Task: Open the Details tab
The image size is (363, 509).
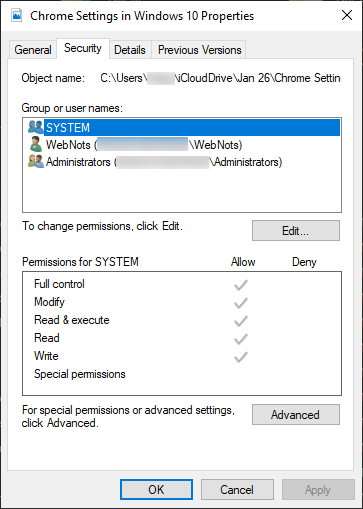Action: [130, 50]
